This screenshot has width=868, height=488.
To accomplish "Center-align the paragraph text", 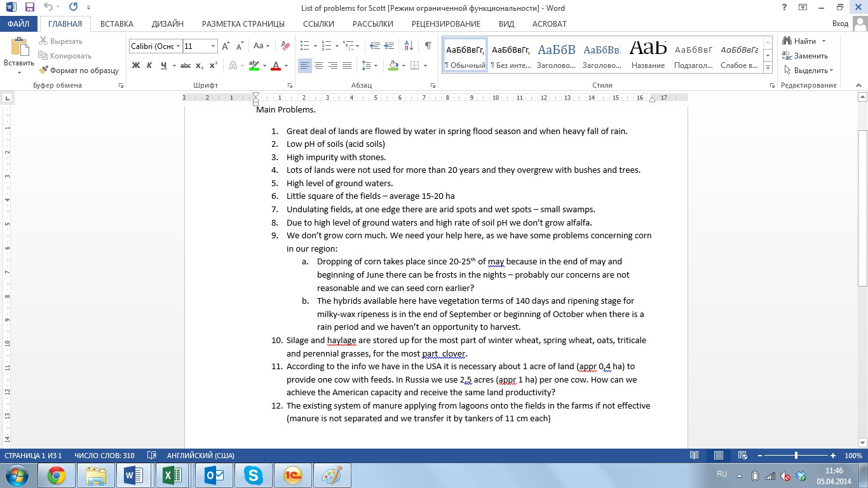I will pyautogui.click(x=319, y=65).
